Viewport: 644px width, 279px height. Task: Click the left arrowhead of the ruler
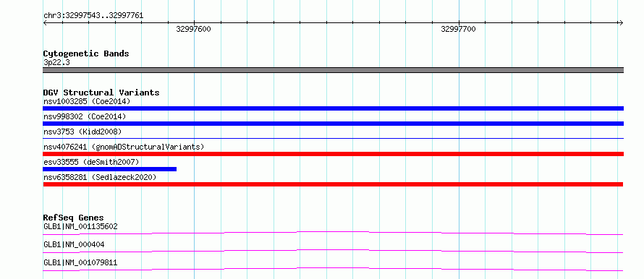click(45, 22)
